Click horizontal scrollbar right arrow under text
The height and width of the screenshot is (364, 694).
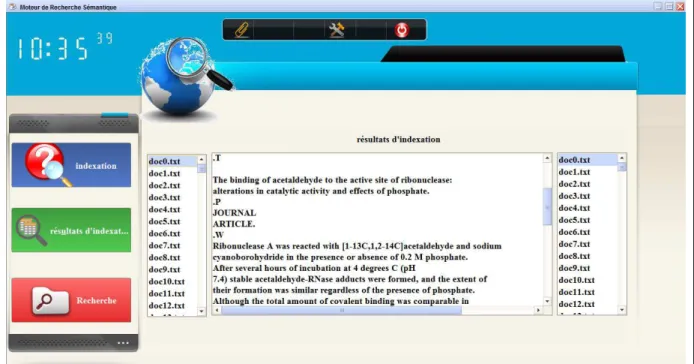coord(538,310)
